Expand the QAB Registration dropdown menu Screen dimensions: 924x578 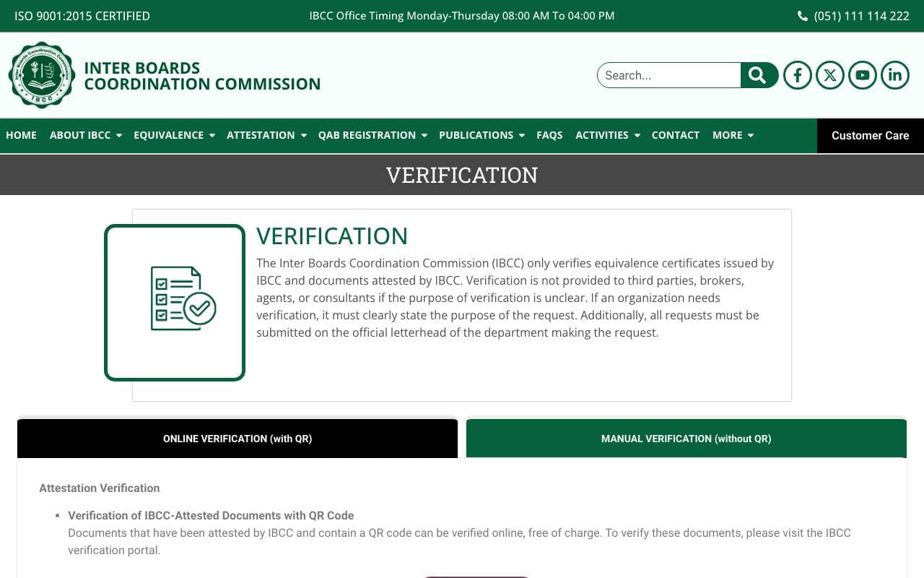pos(372,135)
